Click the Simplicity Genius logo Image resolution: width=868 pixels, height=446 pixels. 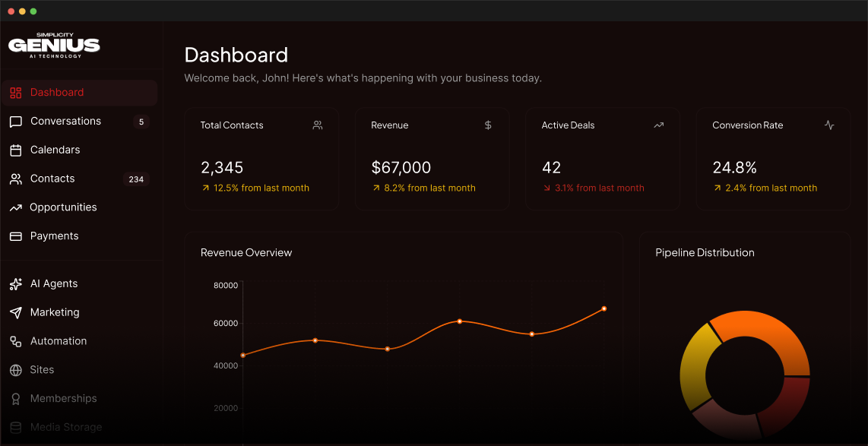pyautogui.click(x=54, y=45)
